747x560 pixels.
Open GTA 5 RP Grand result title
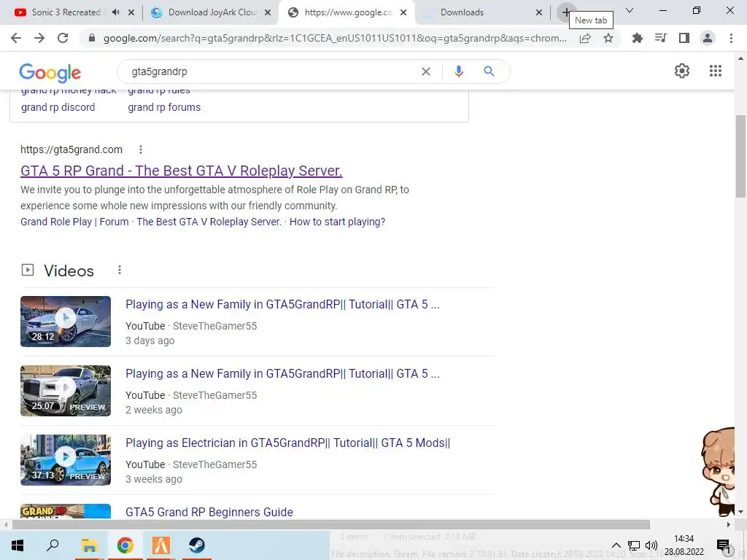click(x=182, y=171)
